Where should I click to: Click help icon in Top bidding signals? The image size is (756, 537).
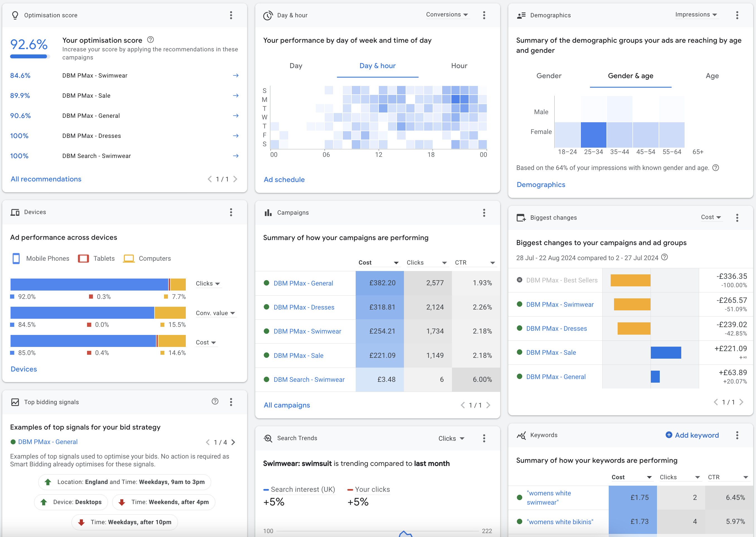(215, 401)
